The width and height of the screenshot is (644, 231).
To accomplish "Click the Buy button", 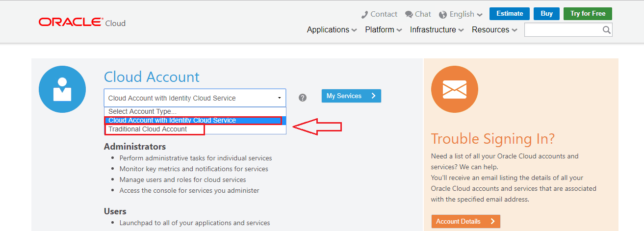I will [546, 14].
